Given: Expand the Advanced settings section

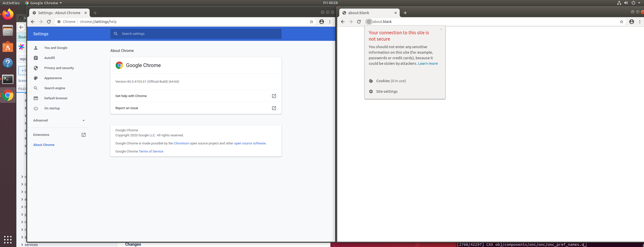Looking at the screenshot, I should [59, 120].
